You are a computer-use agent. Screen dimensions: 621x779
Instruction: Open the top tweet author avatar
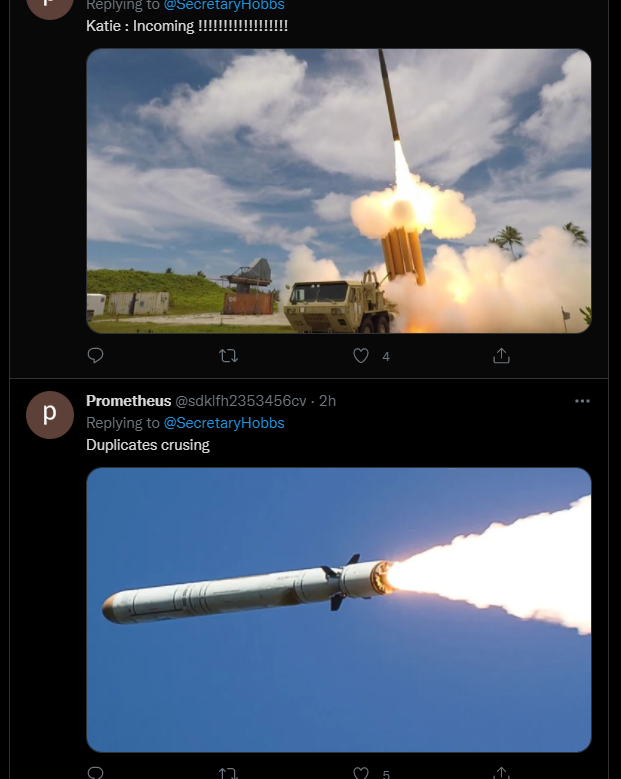50,7
